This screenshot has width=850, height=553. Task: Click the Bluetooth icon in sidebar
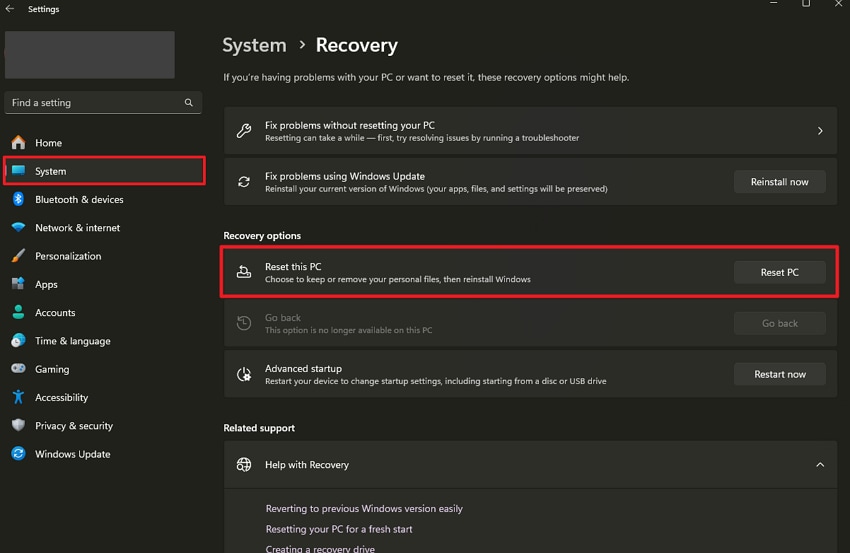pos(18,199)
